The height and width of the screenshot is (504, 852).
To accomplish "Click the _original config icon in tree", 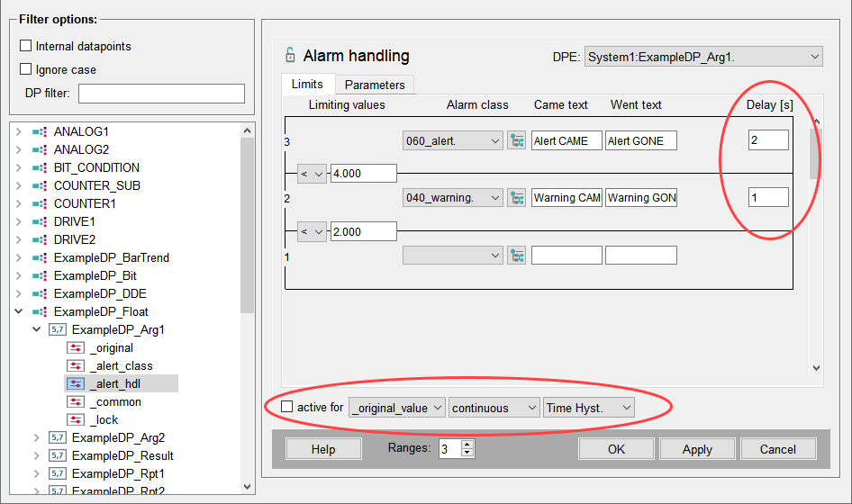I will pyautogui.click(x=77, y=348).
